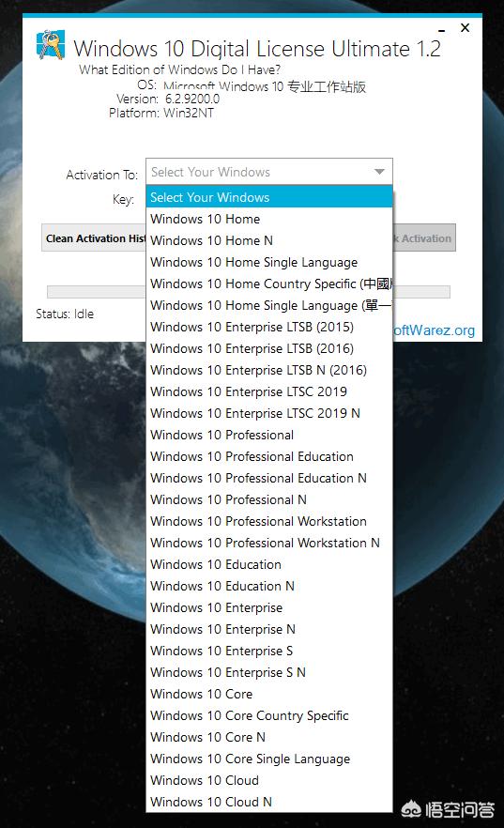The image size is (504, 828).
Task: Choose Windows 10 Home Country Specific (中國)
Action: 269,284
